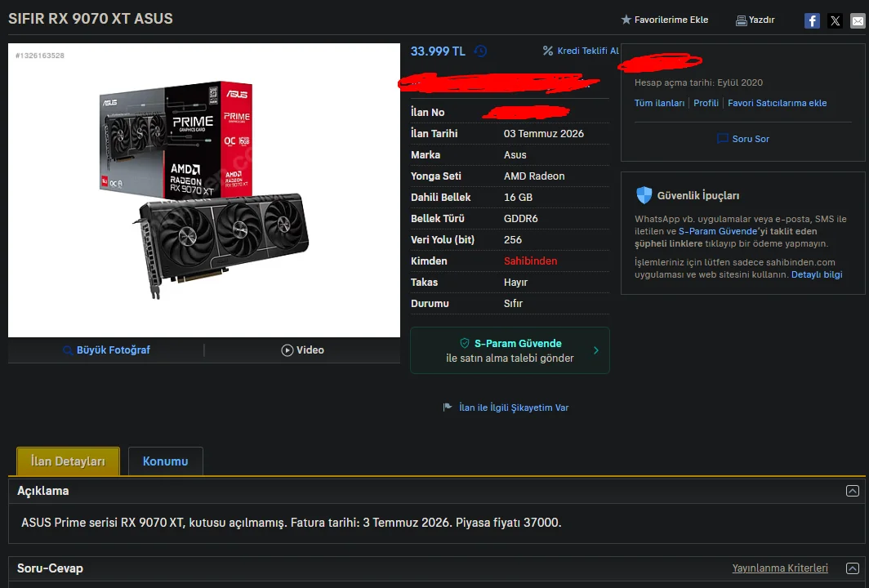Click the Soru Sor chat bubble icon

(723, 139)
